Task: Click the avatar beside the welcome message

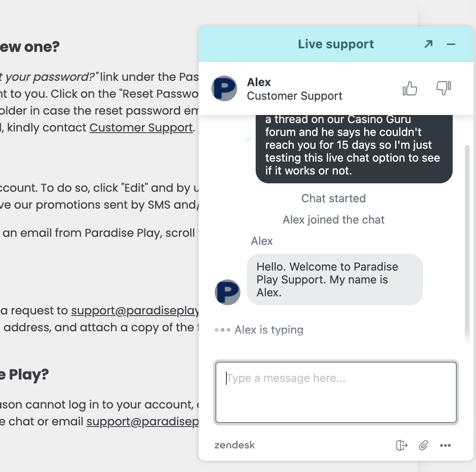Action: pos(228,292)
